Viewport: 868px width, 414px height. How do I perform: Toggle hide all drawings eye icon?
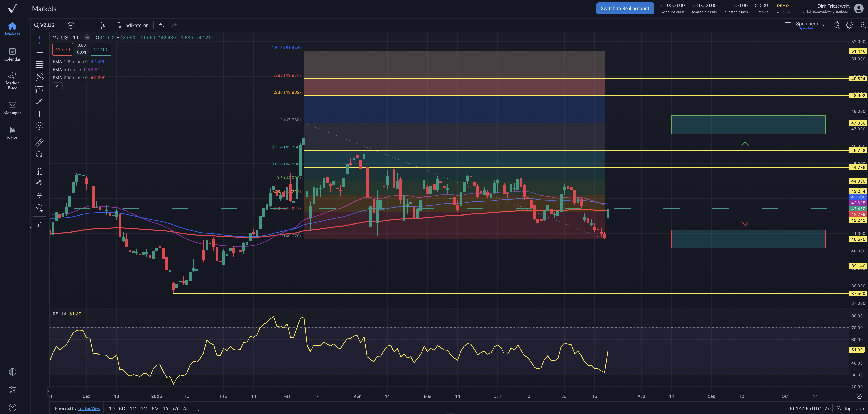point(39,208)
